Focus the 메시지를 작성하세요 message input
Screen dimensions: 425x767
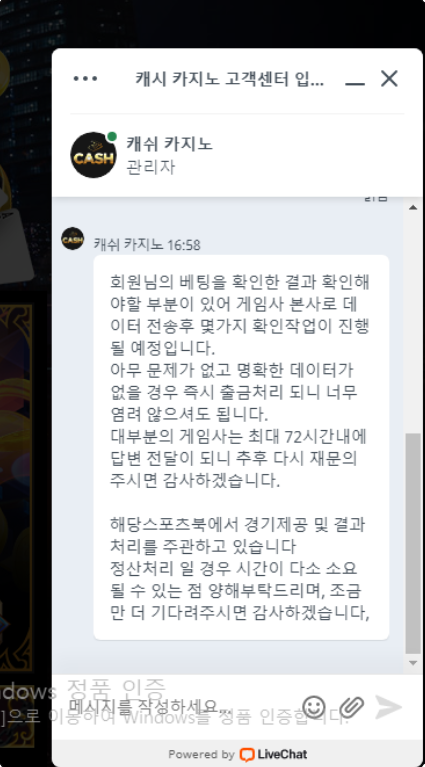pos(181,707)
